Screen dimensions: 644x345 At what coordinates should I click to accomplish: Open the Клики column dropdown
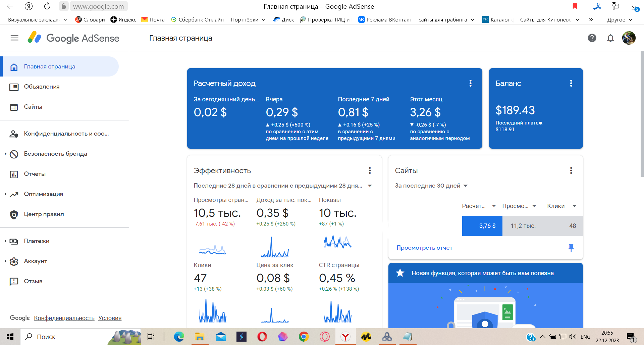[x=574, y=206]
